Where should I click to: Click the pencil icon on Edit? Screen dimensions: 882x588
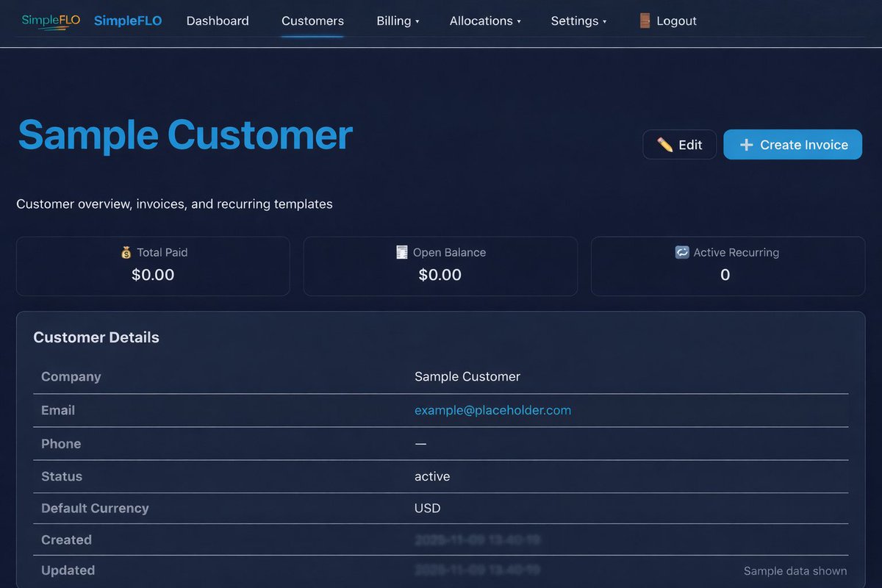[664, 145]
